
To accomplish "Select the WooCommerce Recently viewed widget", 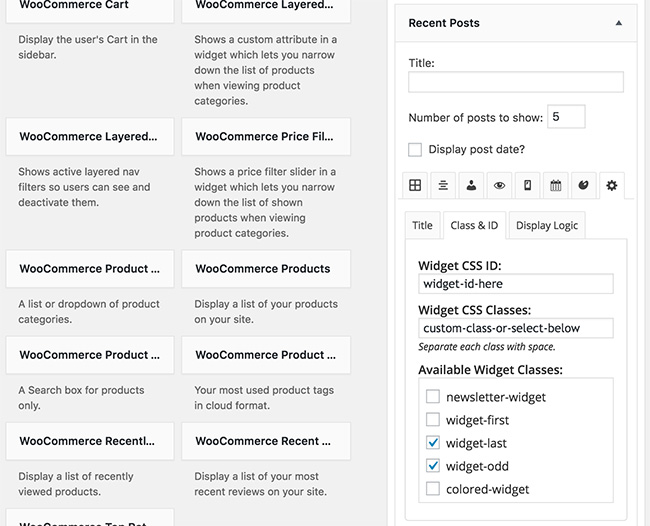I will [90, 441].
